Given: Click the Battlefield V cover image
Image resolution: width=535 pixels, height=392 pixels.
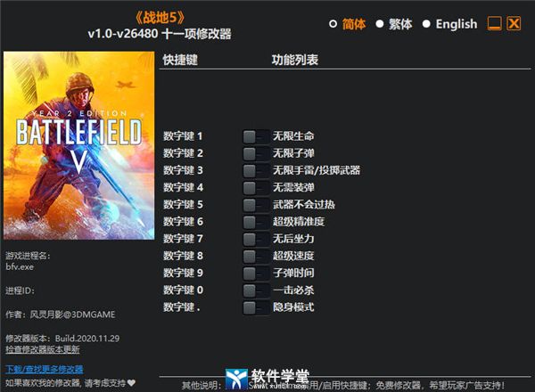Looking at the screenshot, I should [78, 145].
